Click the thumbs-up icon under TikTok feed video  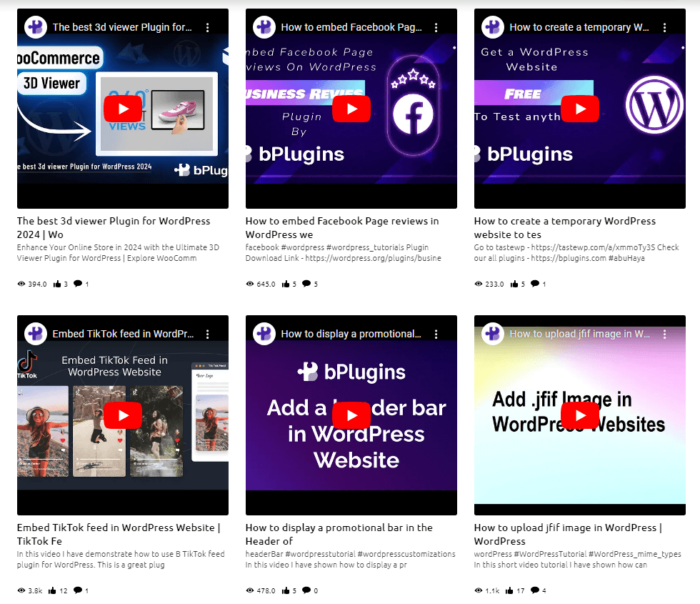point(52,590)
